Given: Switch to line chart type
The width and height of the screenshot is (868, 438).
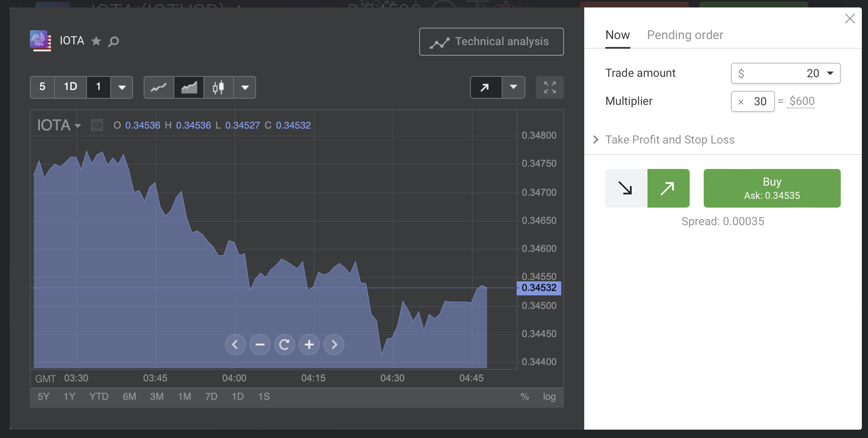Looking at the screenshot, I should tap(159, 87).
